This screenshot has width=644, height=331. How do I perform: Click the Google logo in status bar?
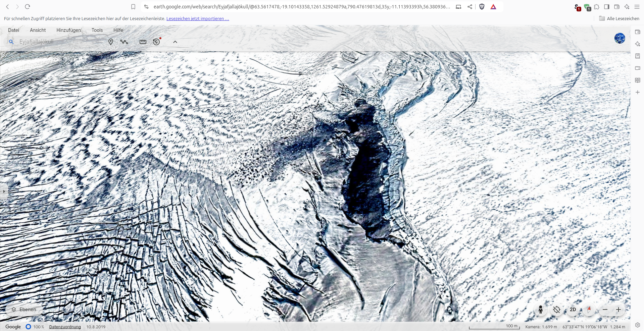tap(13, 327)
